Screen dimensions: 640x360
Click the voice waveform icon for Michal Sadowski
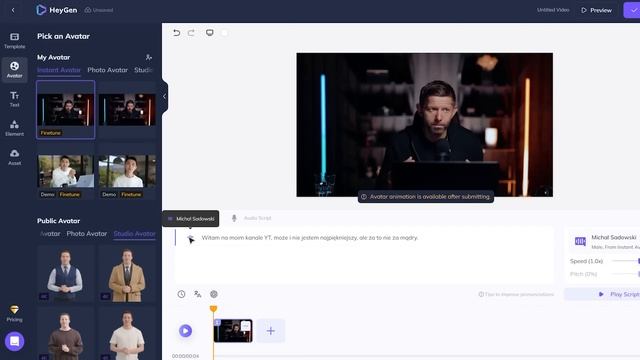[x=580, y=241]
